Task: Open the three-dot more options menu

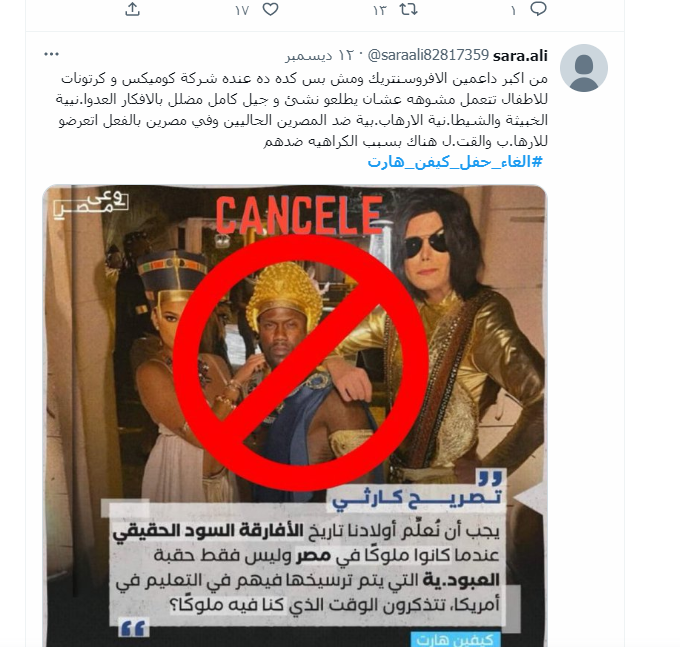Action: 51,54
